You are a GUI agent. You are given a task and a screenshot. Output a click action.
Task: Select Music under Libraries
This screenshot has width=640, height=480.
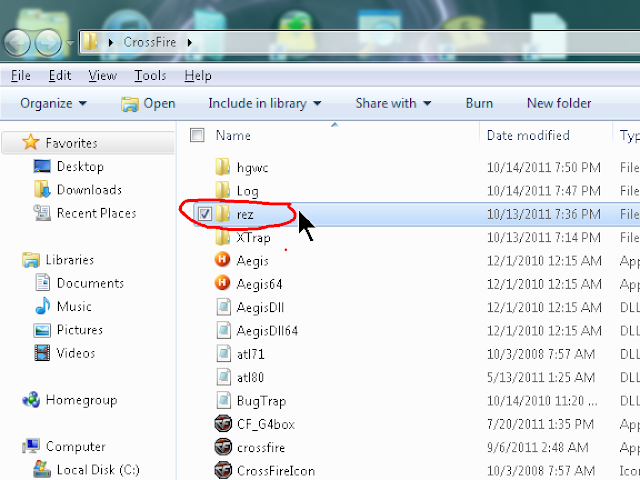pyautogui.click(x=74, y=307)
